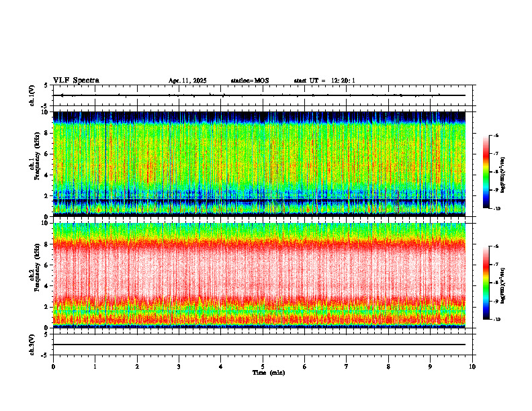The width and height of the screenshot is (532, 411).
Task: Click the time axis tick label "10"
Action: [x=472, y=367]
